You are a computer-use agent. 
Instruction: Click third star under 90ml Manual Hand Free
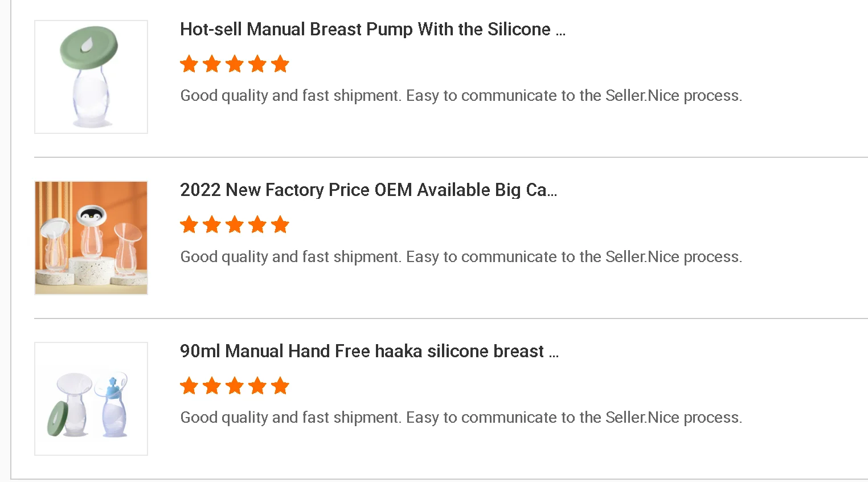click(x=235, y=386)
